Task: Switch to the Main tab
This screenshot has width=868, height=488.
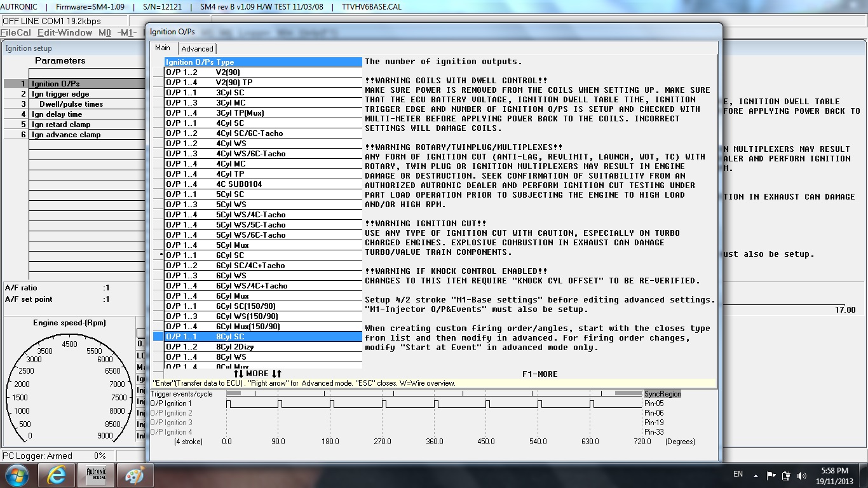Action: click(x=163, y=48)
